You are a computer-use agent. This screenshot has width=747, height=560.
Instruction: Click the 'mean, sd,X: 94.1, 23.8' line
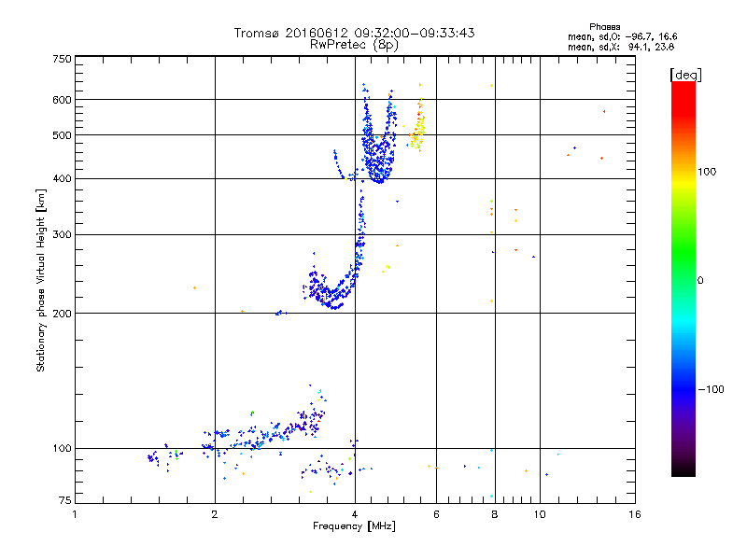point(621,47)
